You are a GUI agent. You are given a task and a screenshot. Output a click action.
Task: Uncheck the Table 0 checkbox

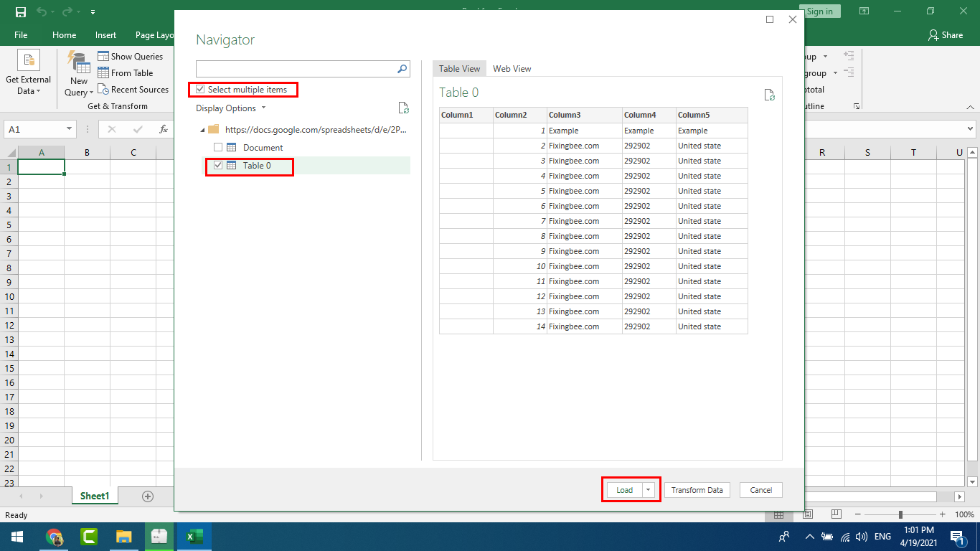[x=218, y=165]
